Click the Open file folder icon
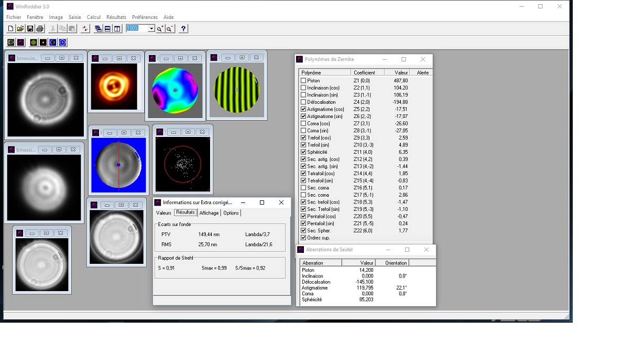This screenshot has height=363, width=644. 20,29
